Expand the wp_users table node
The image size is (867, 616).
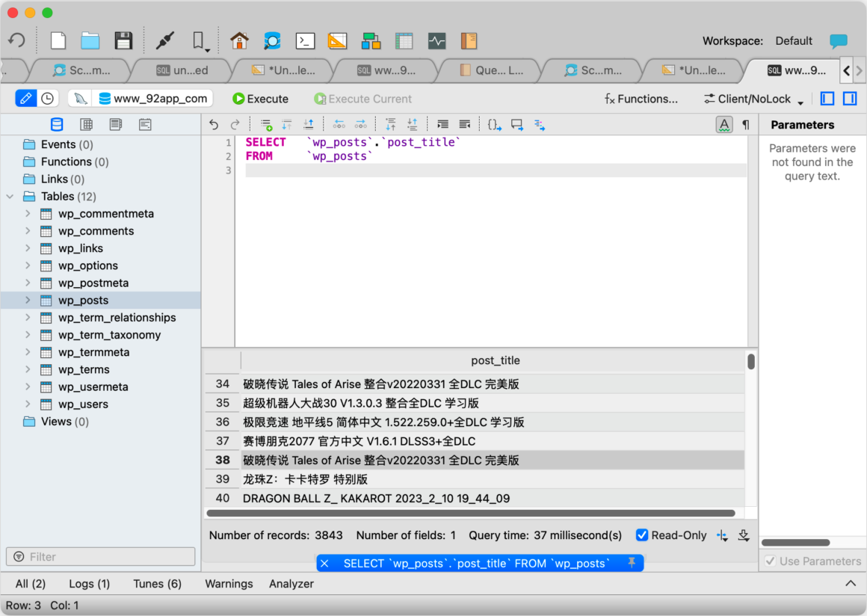click(x=28, y=404)
